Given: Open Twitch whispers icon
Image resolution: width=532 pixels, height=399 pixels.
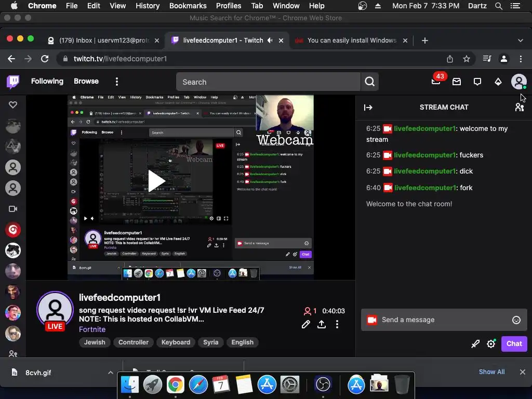Looking at the screenshot, I should [x=477, y=82].
